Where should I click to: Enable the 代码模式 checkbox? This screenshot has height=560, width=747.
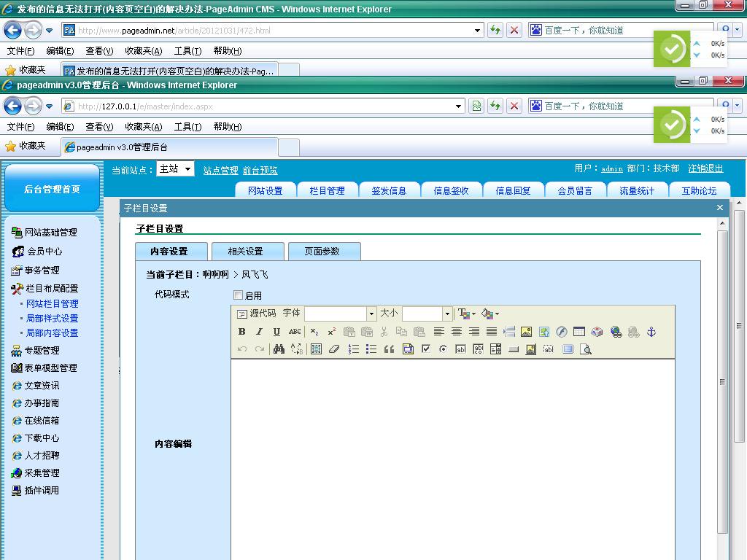(238, 295)
